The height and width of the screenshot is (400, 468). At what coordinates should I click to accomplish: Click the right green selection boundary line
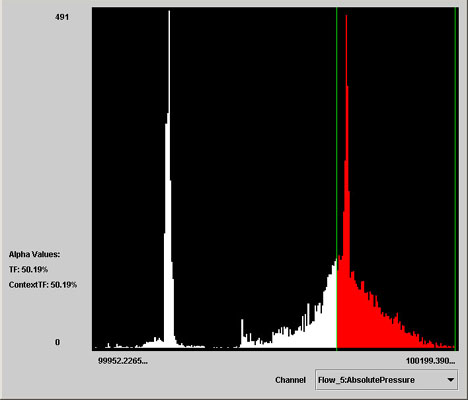455,178
